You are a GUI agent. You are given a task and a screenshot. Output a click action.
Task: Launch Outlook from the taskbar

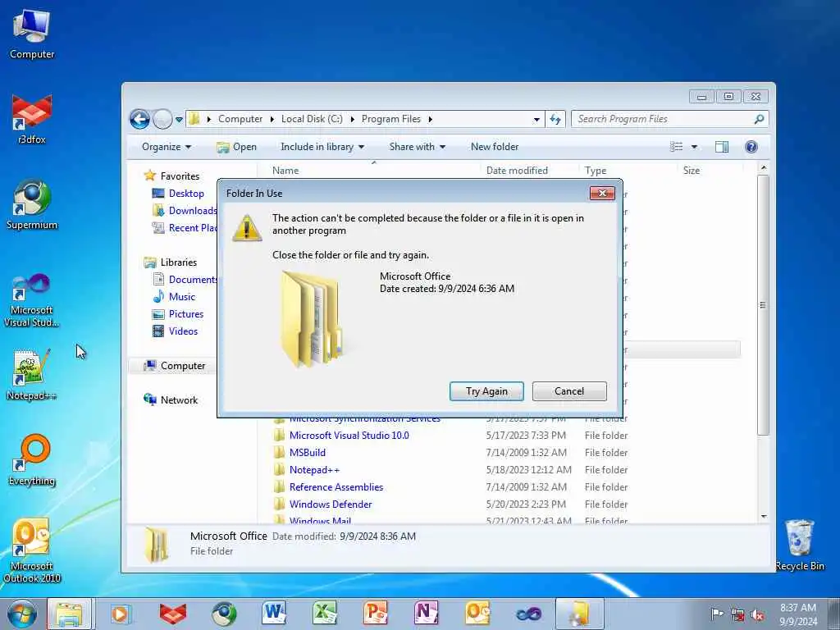point(477,614)
